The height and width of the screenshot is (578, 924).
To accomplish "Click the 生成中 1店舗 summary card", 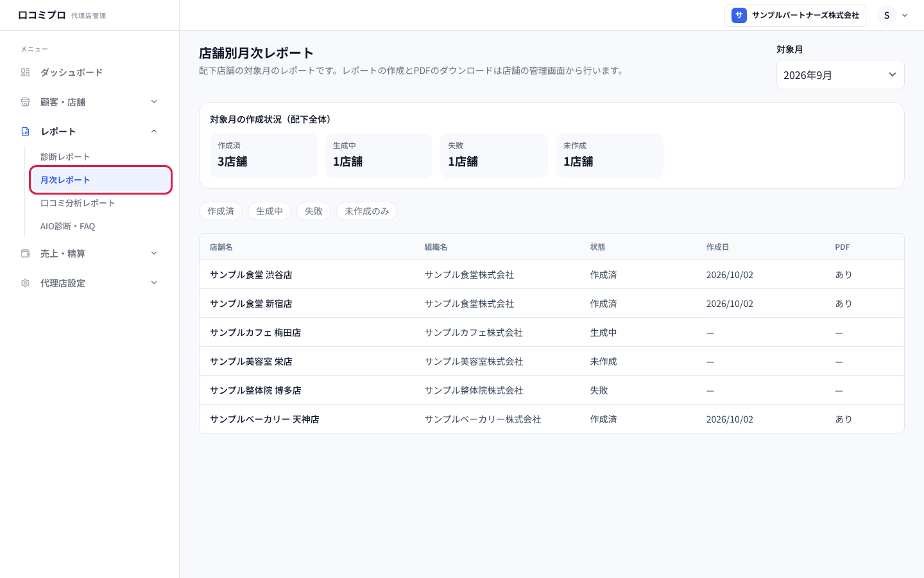I will point(379,155).
